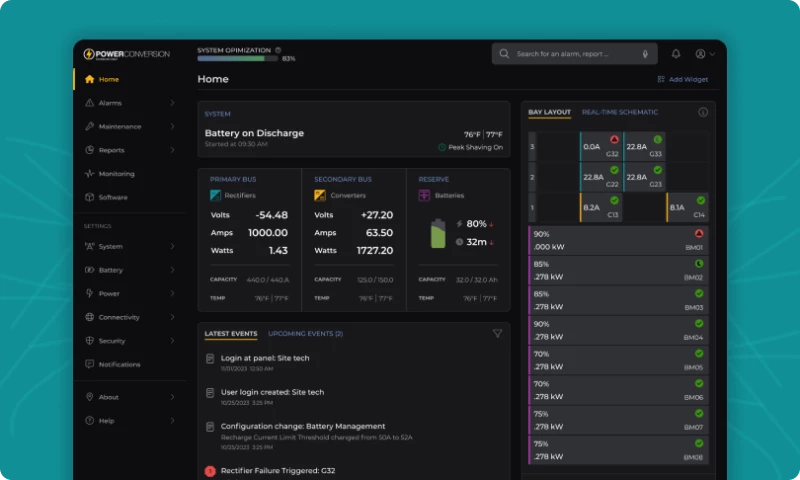Click the notification bell icon

tap(676, 54)
